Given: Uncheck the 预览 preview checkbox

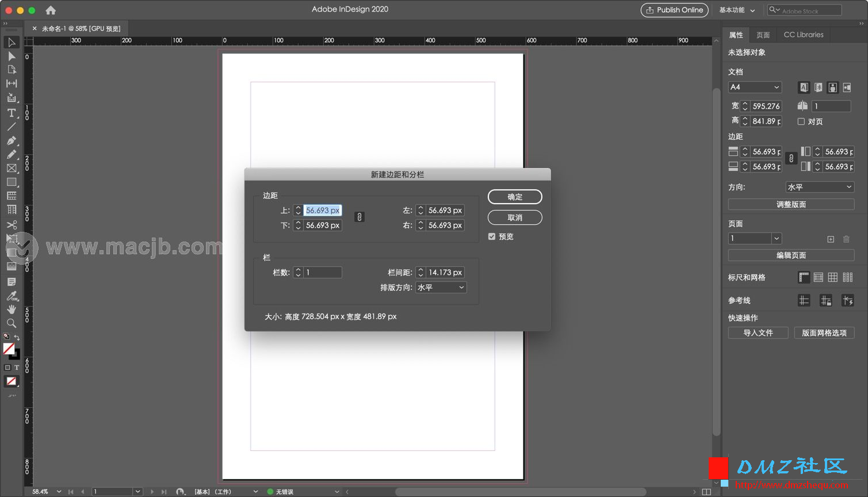Looking at the screenshot, I should [x=492, y=236].
